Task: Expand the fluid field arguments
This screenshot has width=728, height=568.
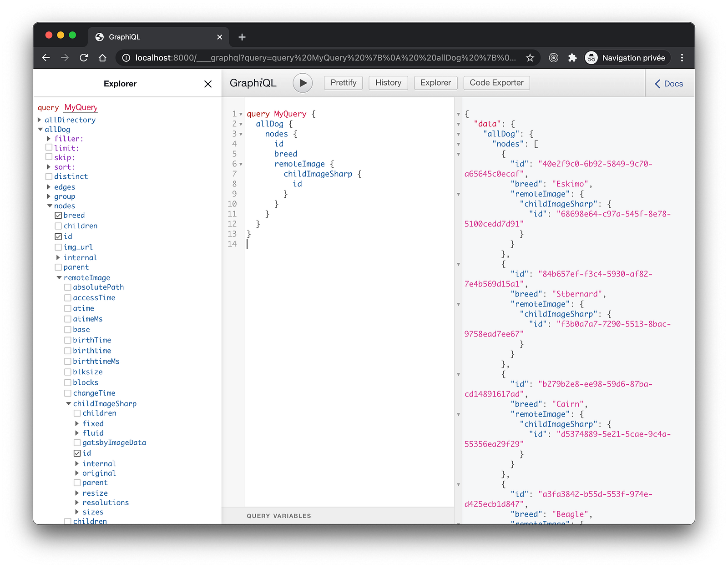Action: (77, 433)
